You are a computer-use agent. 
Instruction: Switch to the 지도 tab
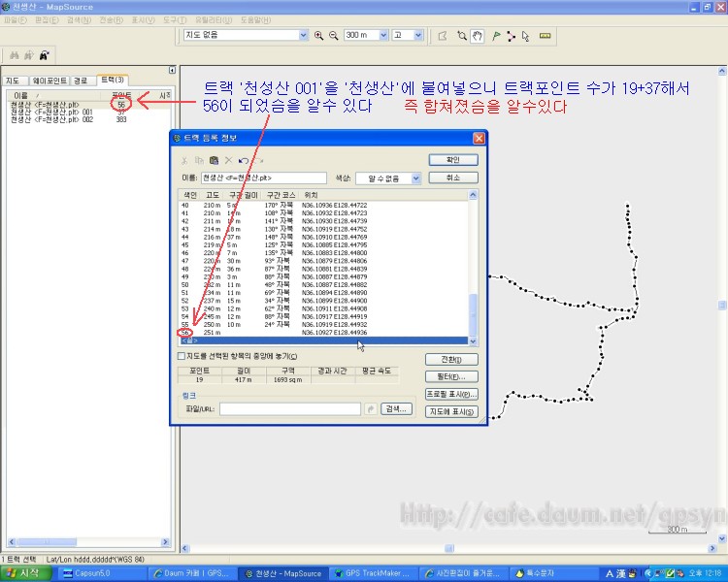click(15, 81)
